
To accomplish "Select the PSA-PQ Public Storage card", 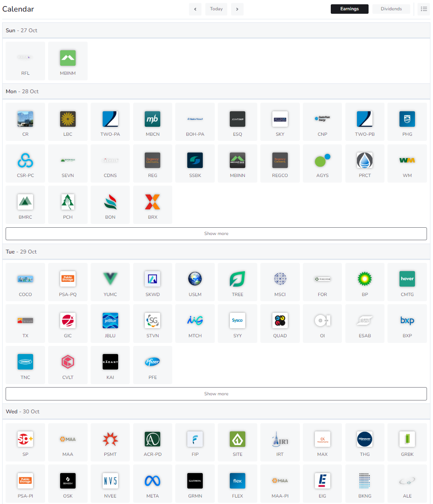I will (x=68, y=282).
